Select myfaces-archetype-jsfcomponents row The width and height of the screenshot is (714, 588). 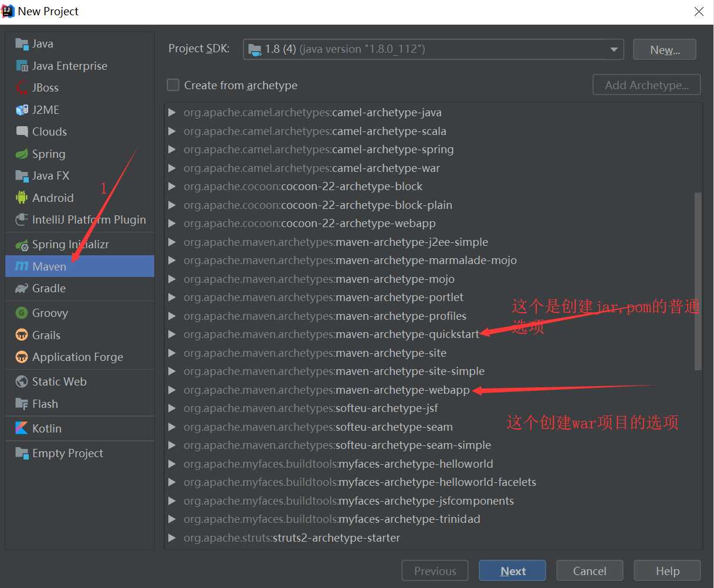coord(433,501)
